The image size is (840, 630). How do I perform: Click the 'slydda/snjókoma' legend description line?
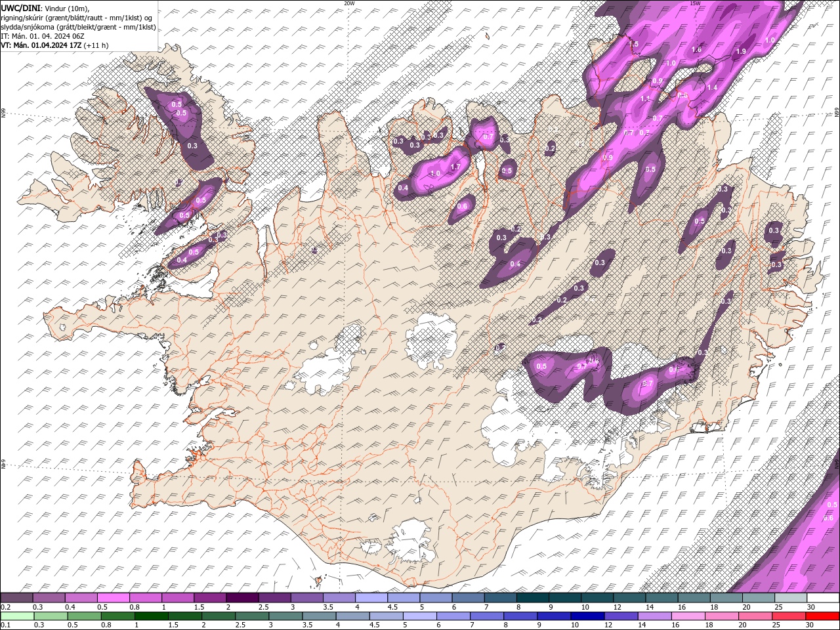79,26
